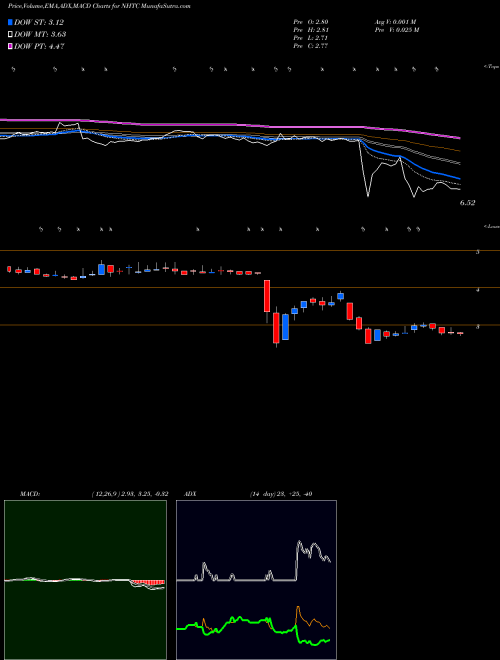
Task: Click the 'Pre C: 2.77' close value
Action: 311,46
